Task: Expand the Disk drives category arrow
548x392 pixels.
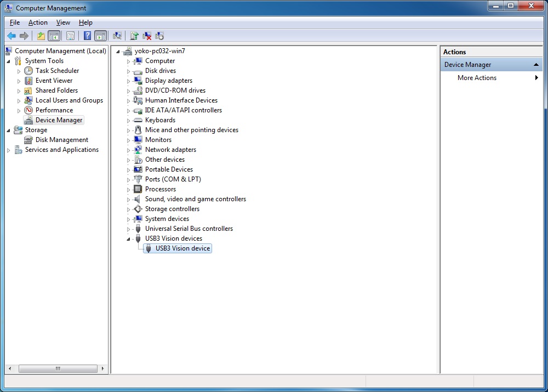Action: pos(128,71)
